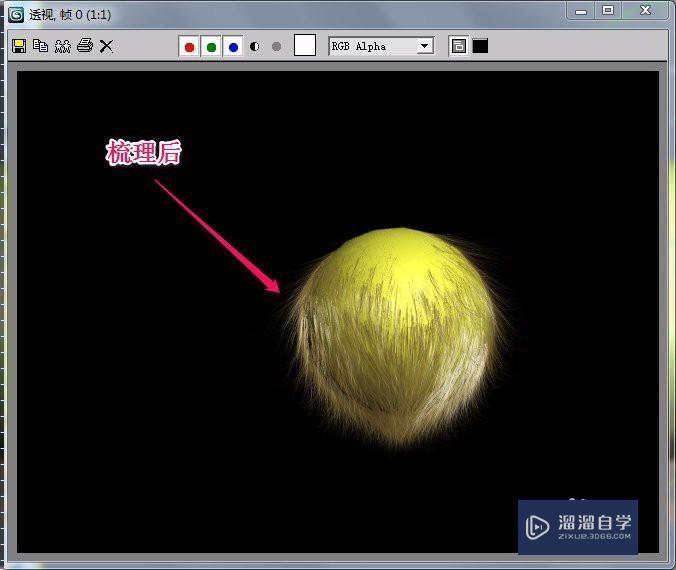Toggle the red channel display
Screen dimensions: 676x570
pyautogui.click(x=189, y=47)
